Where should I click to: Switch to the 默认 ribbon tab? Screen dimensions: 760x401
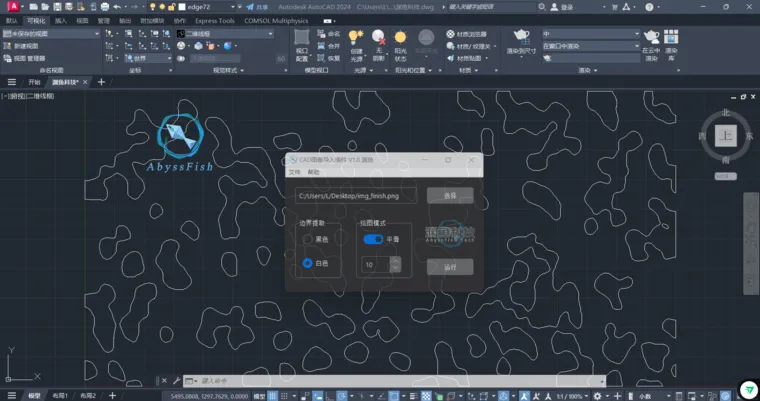(x=12, y=21)
